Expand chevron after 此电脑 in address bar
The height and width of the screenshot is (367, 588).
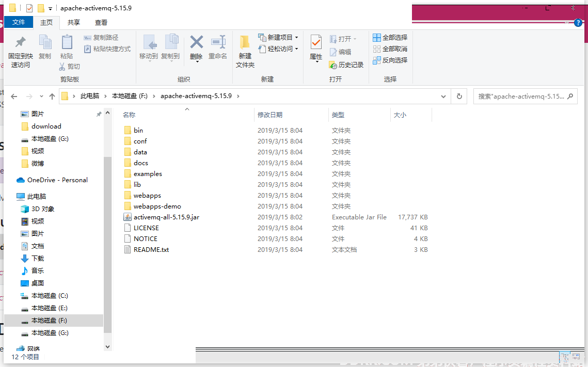pyautogui.click(x=106, y=97)
